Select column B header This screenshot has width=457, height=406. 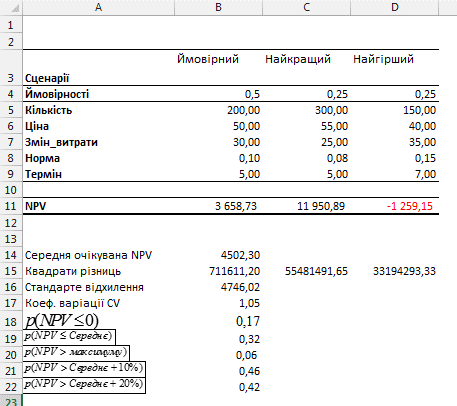point(218,7)
